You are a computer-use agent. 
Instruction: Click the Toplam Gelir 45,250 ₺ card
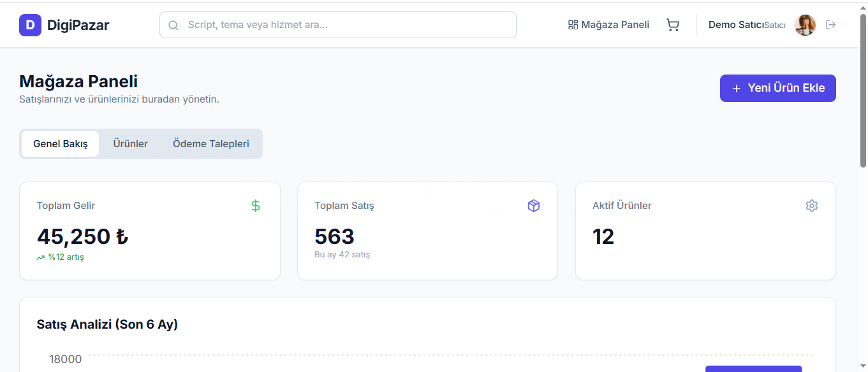click(x=149, y=231)
